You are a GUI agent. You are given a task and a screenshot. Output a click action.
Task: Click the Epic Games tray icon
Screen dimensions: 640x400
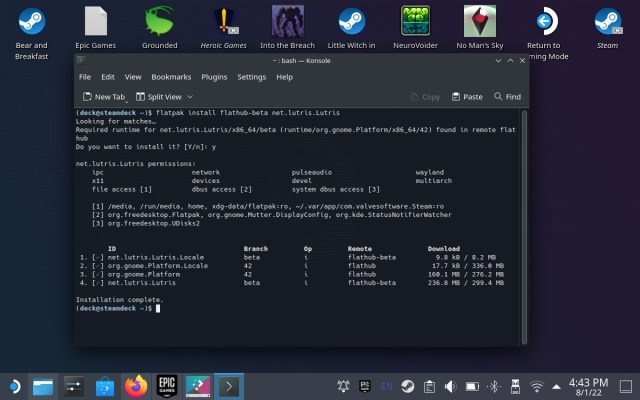364,386
